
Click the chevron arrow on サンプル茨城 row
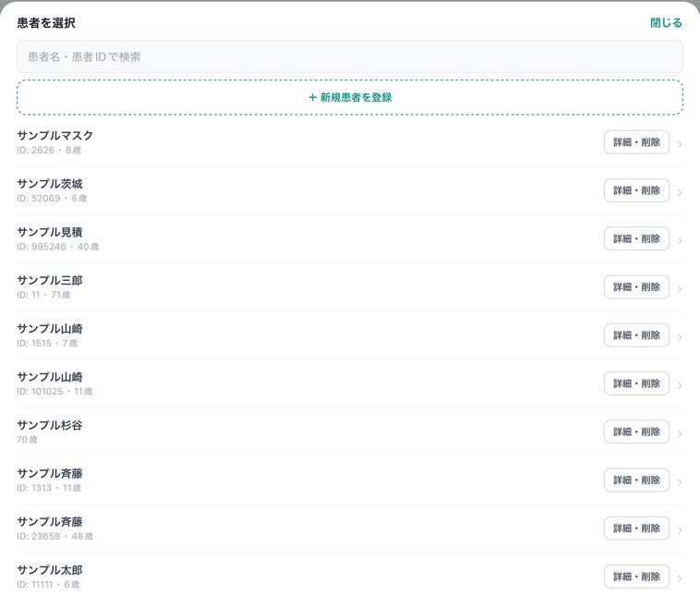click(680, 192)
